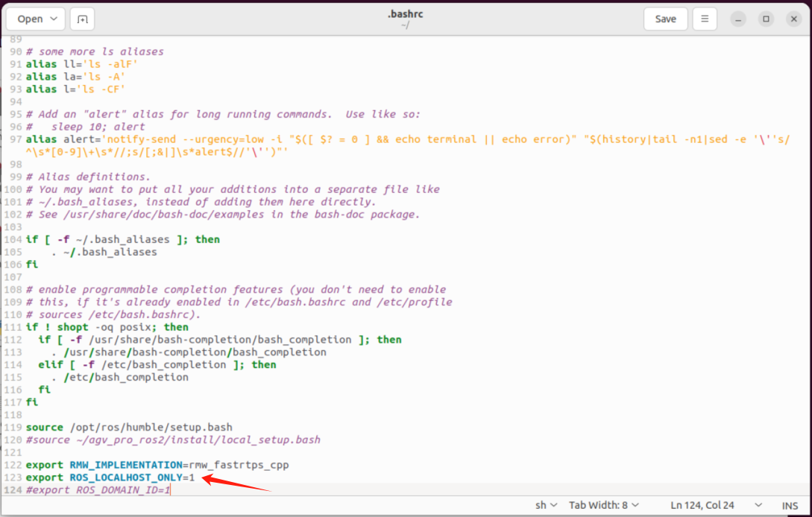
Task: Toggle INS insert mode indicator
Action: (790, 506)
